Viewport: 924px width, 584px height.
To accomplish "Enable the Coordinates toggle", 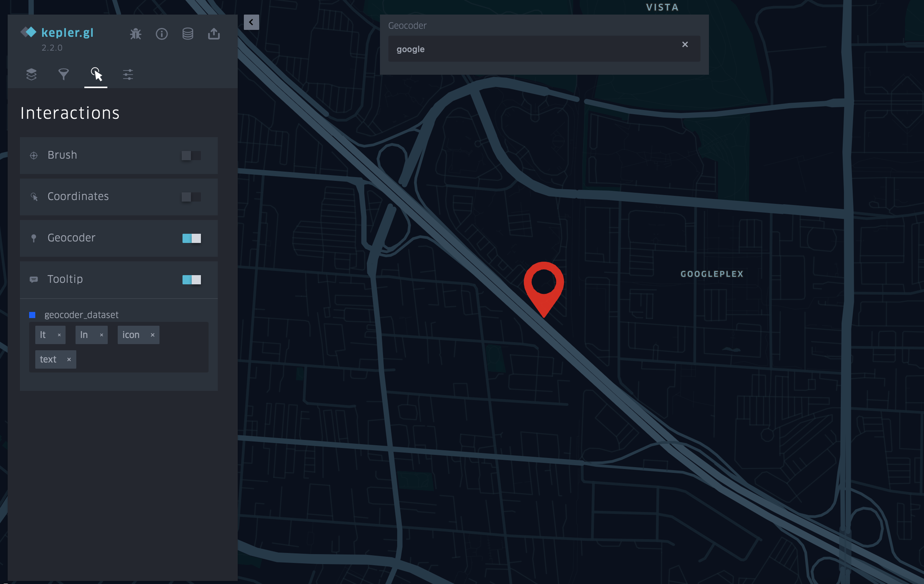I will point(191,197).
